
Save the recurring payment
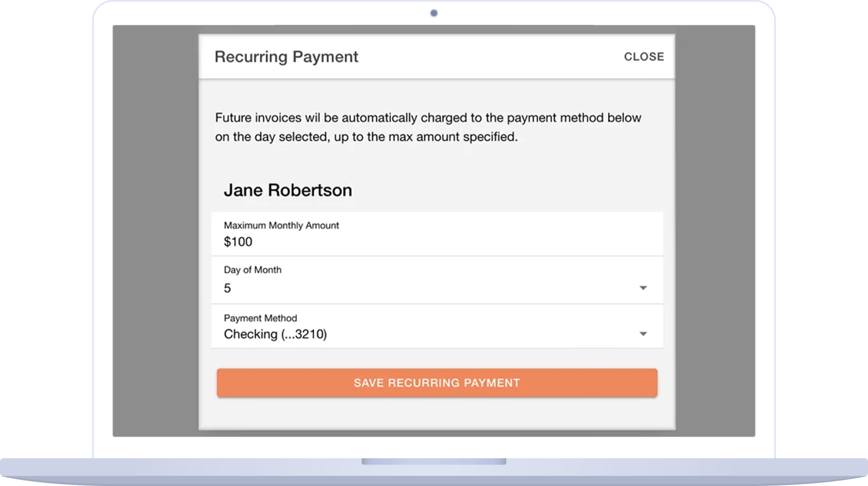tap(437, 383)
